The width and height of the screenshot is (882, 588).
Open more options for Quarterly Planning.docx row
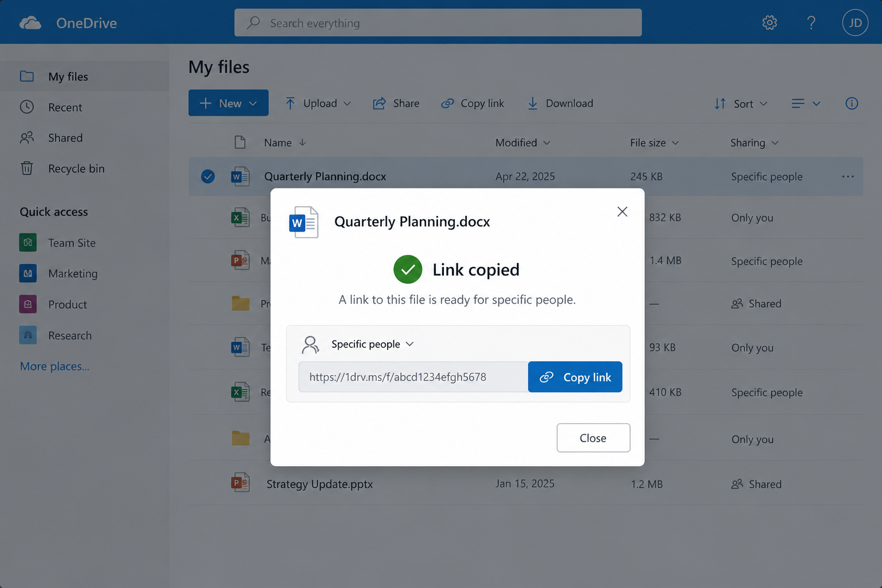[x=848, y=176]
